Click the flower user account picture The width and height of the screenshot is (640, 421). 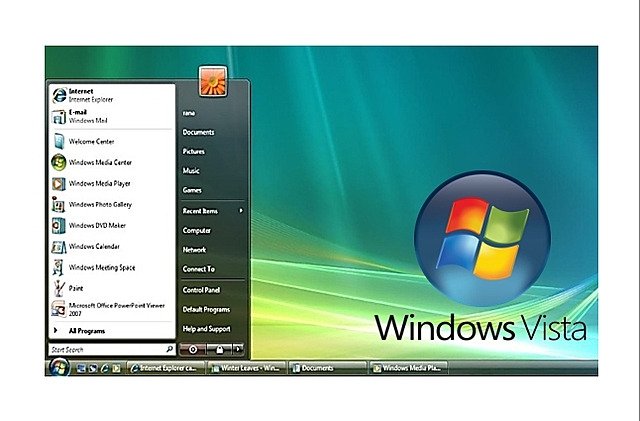click(213, 82)
